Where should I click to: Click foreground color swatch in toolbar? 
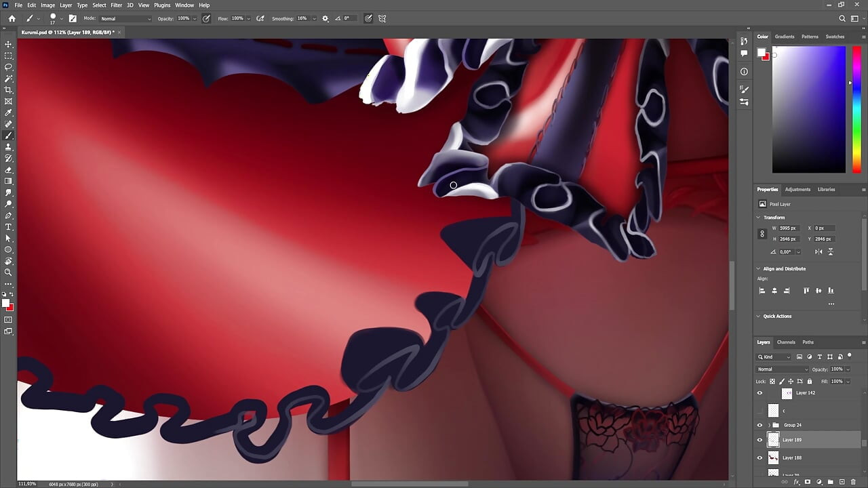[x=5, y=304]
